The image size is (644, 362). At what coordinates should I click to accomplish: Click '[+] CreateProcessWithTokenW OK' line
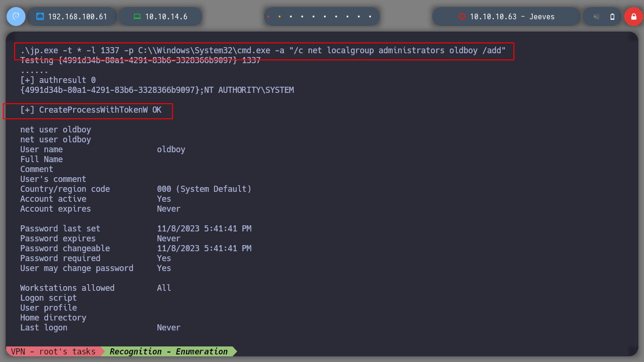click(91, 110)
